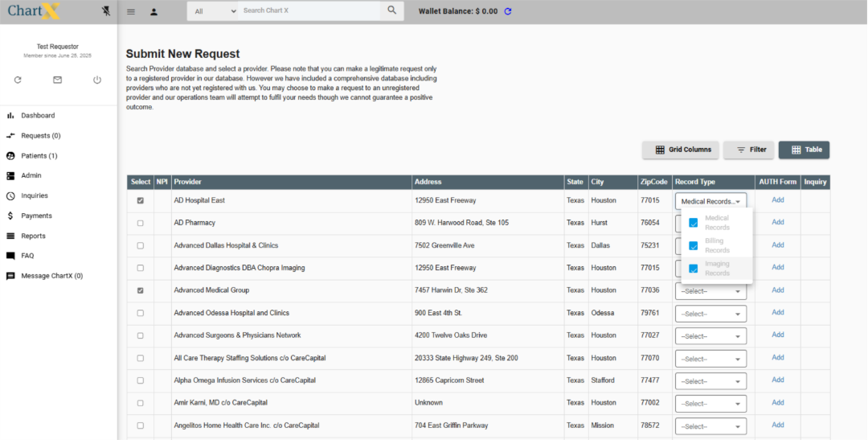Viewport: 868px width, 440px height.
Task: Open Dashboard from the sidebar
Action: point(38,116)
